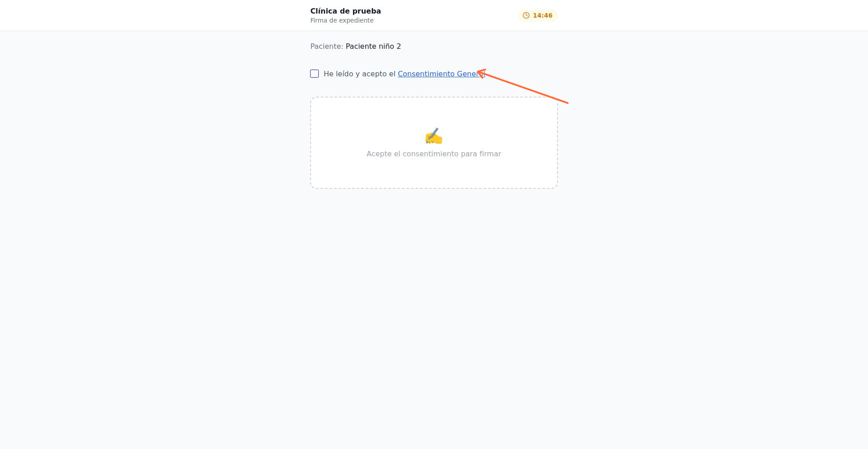Image resolution: width=868 pixels, height=449 pixels.
Task: Click the 'Paciente niño 2' patient name
Action: click(373, 46)
